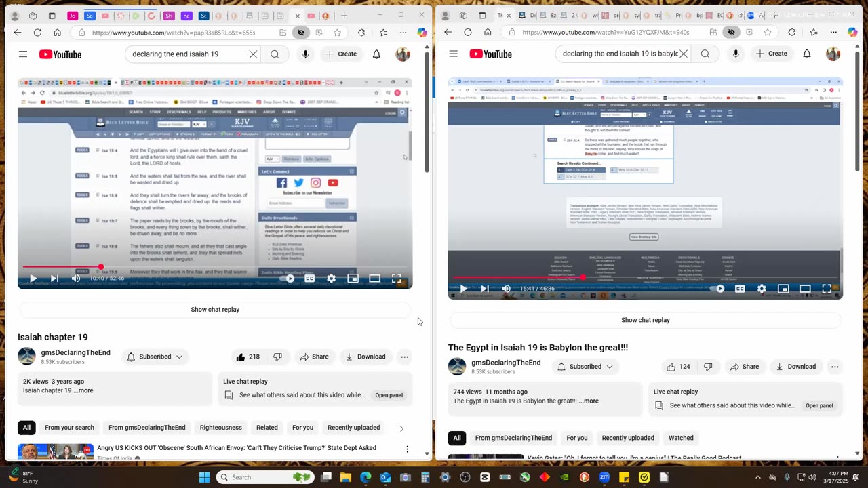This screenshot has height=488, width=868.
Task: Switch to theater mode in right player
Action: point(805,289)
